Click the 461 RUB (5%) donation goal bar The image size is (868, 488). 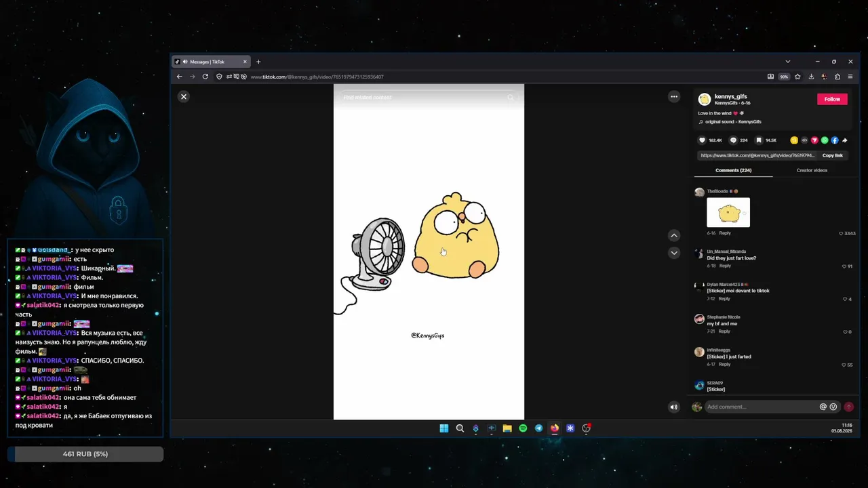point(85,454)
